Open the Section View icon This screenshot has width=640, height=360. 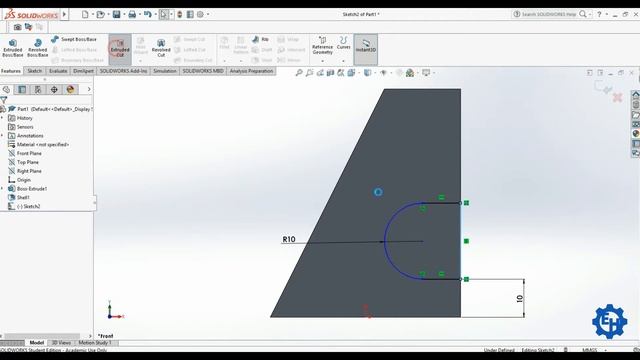click(330, 73)
